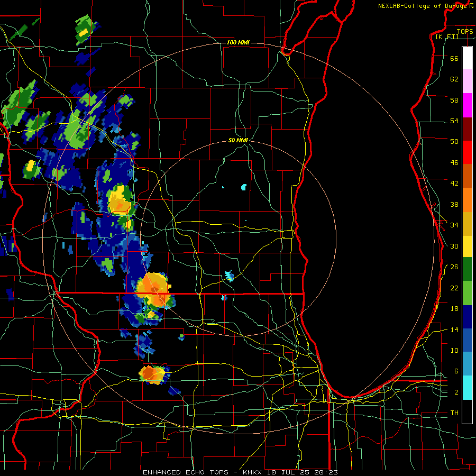476x476 pixels.
Task: Select the bright orange legend swatch above 38
Action: [x=467, y=200]
